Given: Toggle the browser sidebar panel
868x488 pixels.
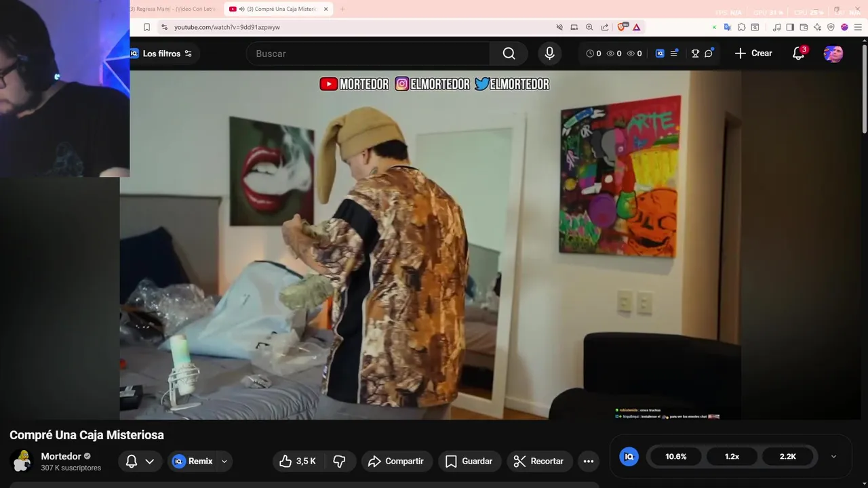Looking at the screenshot, I should click(x=791, y=27).
